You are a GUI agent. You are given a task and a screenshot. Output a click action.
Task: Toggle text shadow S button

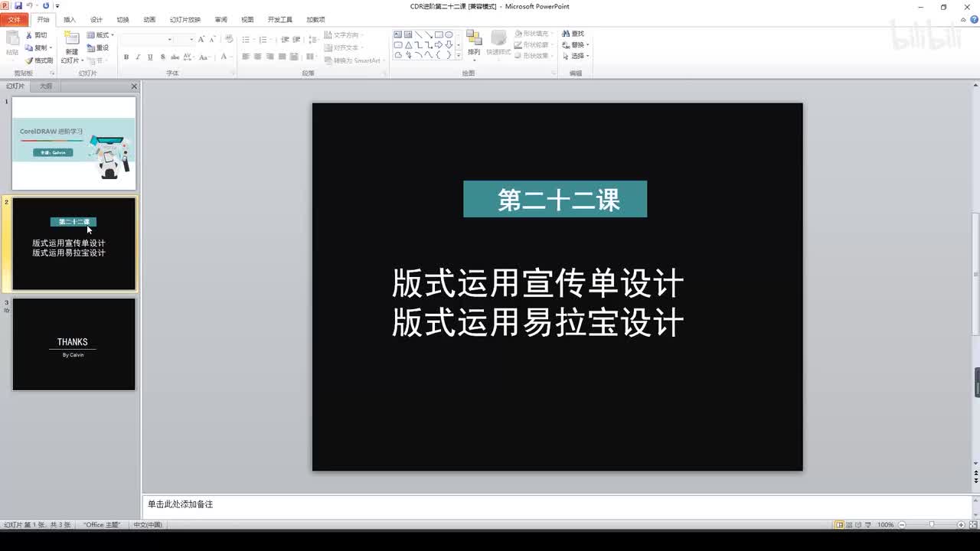click(162, 57)
